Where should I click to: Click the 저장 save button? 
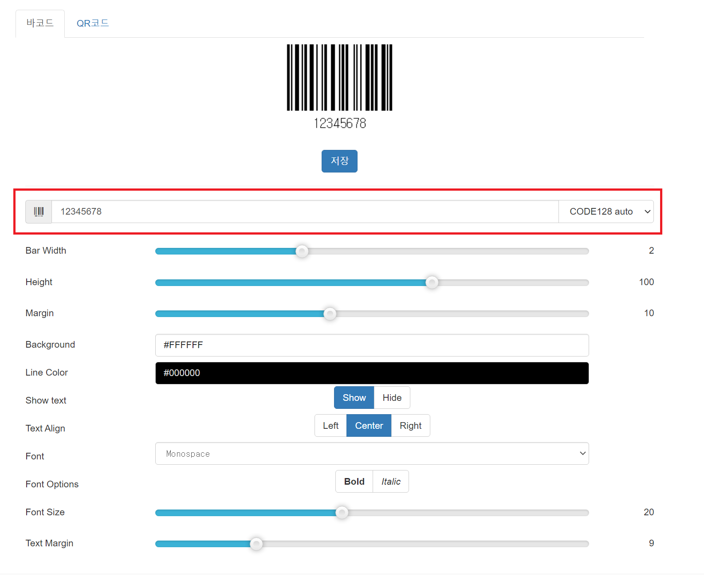[339, 161]
